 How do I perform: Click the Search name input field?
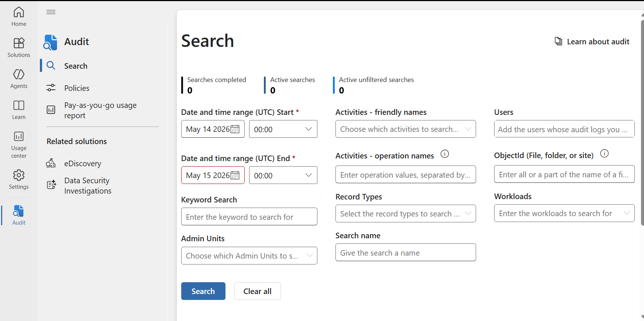click(x=406, y=252)
